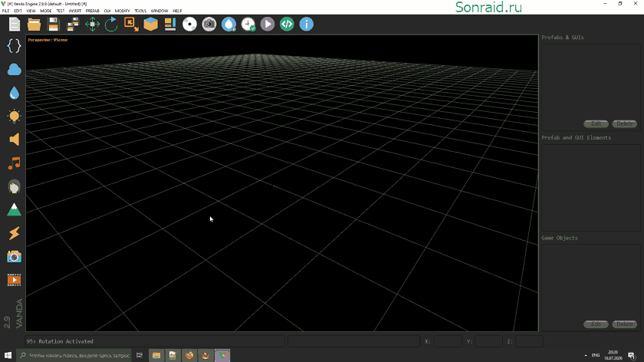Click the Windows taskbar search box
644x362 pixels.
click(74, 355)
